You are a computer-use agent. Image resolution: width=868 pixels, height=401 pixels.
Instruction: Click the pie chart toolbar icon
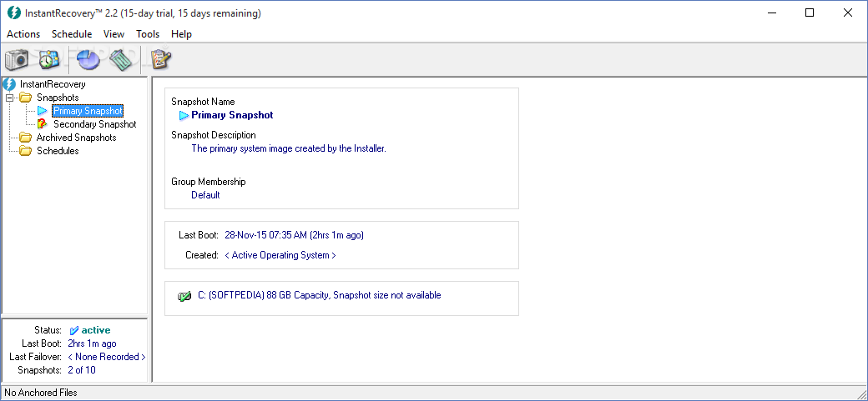88,59
